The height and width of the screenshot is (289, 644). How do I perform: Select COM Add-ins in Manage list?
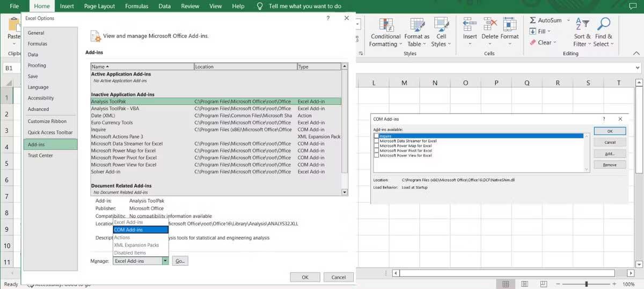coord(141,230)
